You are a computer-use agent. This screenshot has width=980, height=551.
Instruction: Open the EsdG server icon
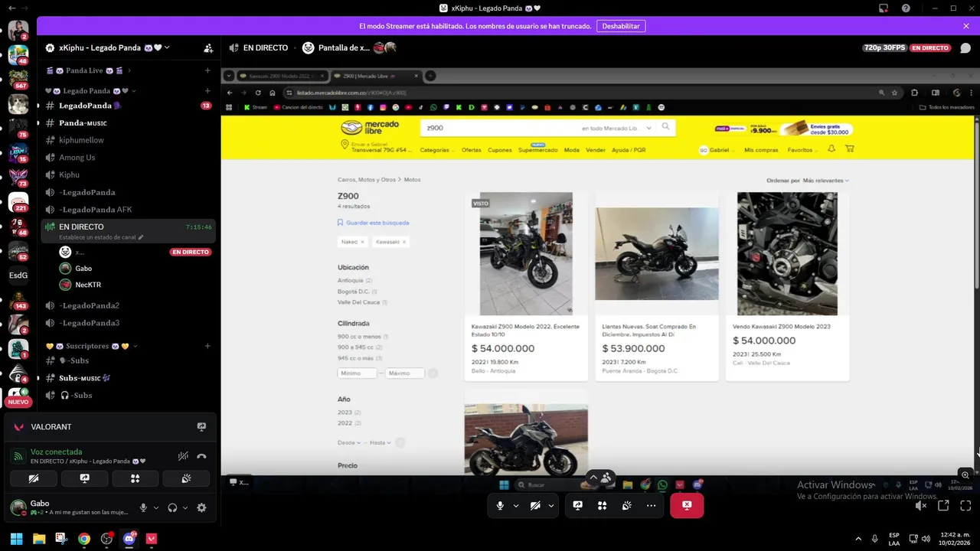[18, 275]
